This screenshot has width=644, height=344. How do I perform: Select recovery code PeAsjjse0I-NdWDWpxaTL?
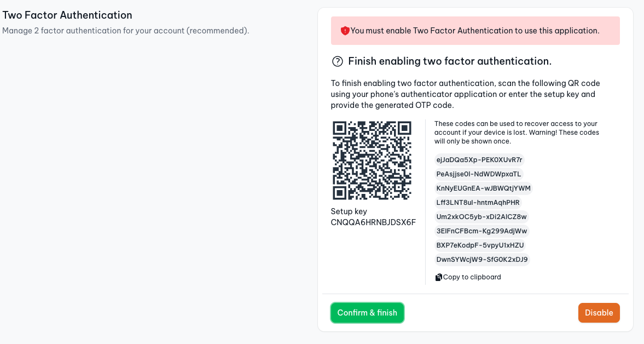(x=478, y=174)
